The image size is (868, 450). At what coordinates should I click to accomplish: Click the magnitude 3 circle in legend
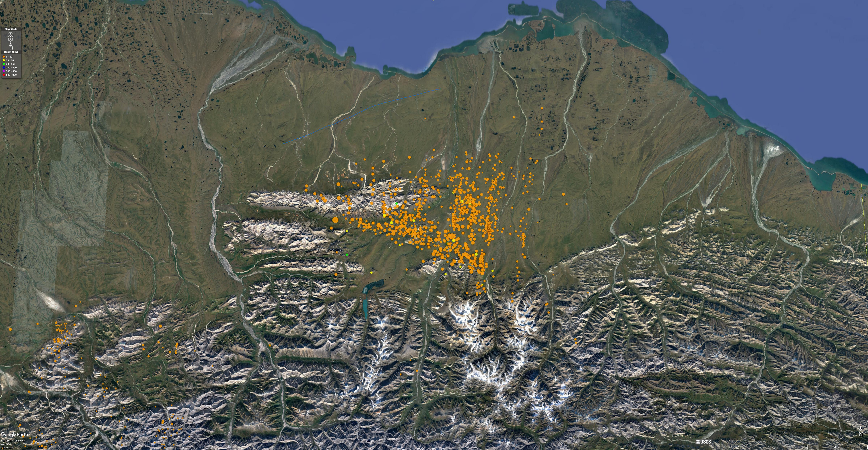pos(10,46)
